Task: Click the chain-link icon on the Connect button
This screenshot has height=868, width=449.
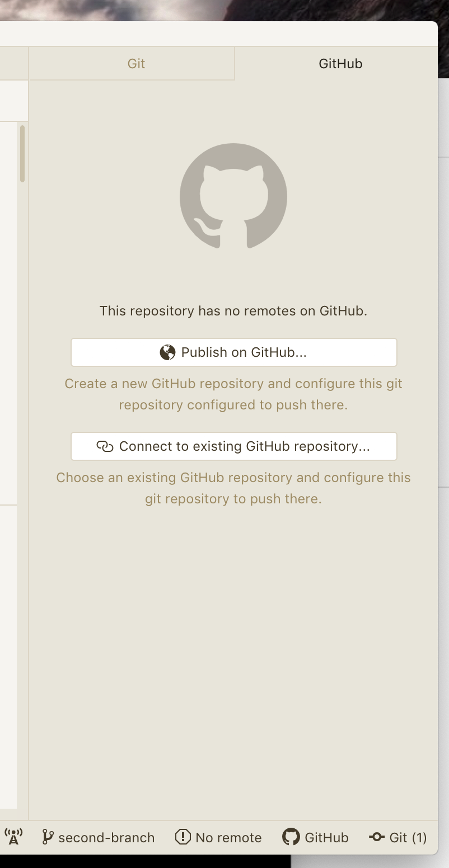Action: coord(106,446)
